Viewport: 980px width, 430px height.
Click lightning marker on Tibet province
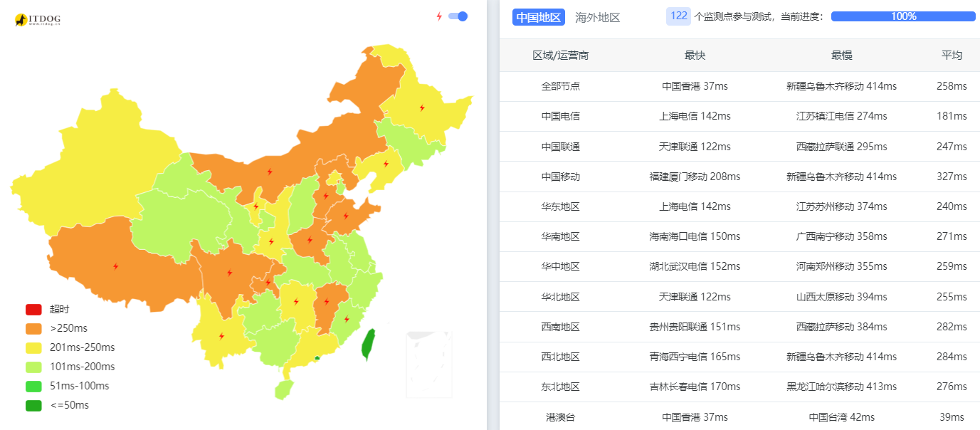[116, 266]
